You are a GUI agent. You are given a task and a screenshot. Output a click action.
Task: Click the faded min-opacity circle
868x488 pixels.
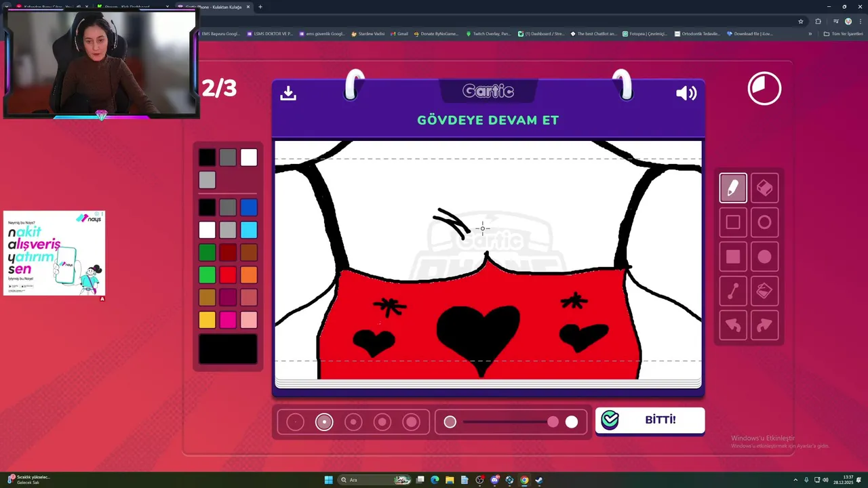point(450,422)
